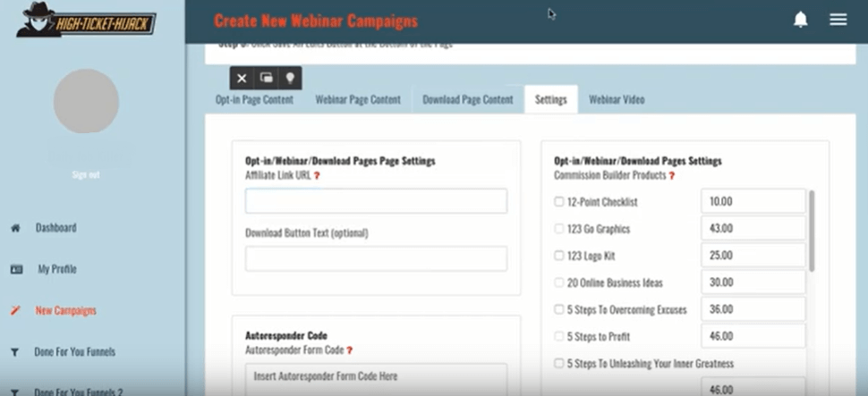Check the 123 Logo Kit checkbox

[558, 256]
